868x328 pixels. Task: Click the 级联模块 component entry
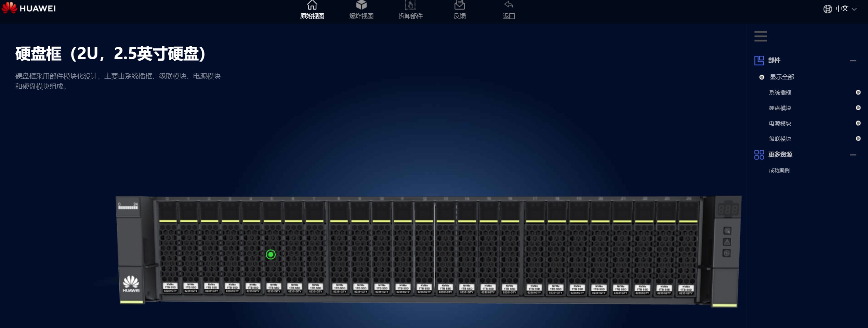click(780, 139)
